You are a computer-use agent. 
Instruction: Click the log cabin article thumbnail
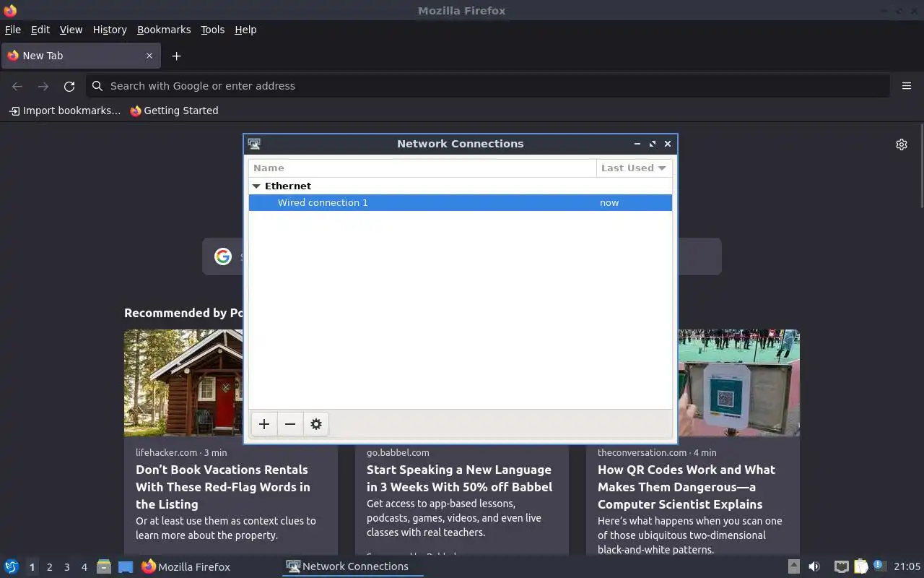183,383
